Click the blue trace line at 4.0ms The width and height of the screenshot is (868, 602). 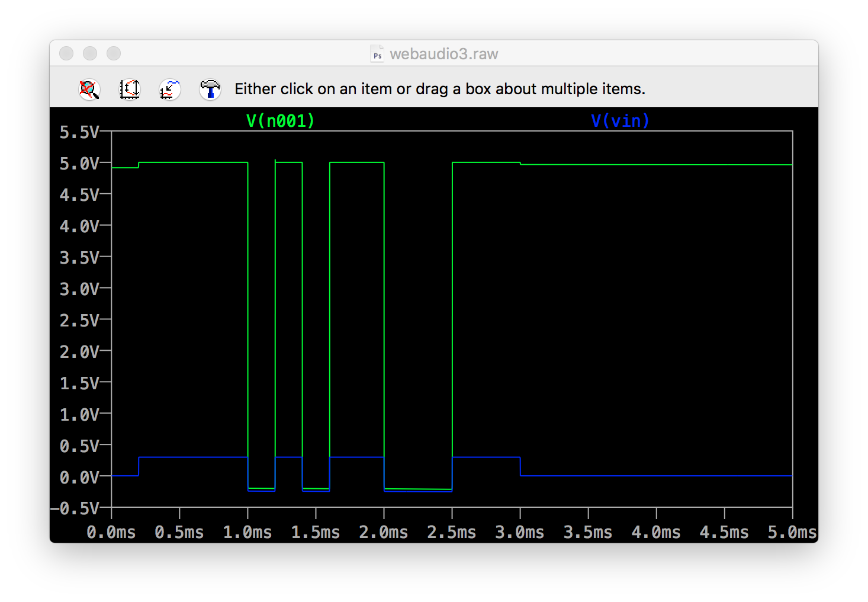[656, 476]
